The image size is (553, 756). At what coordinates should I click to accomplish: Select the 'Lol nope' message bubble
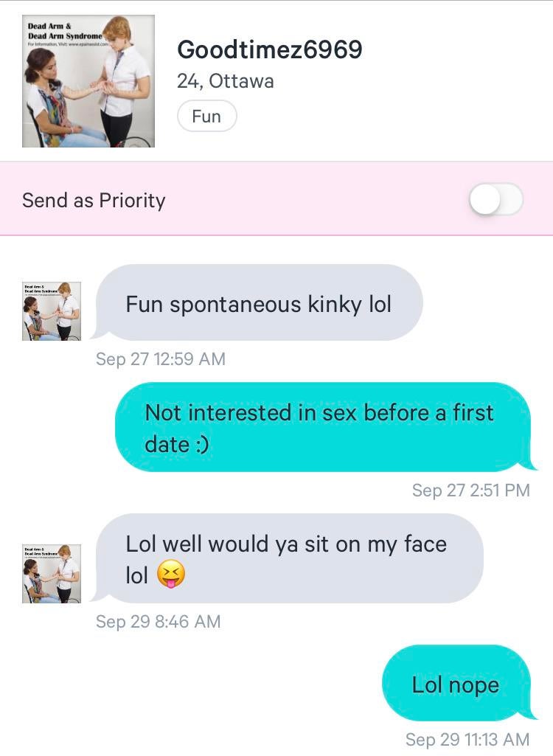(x=457, y=683)
